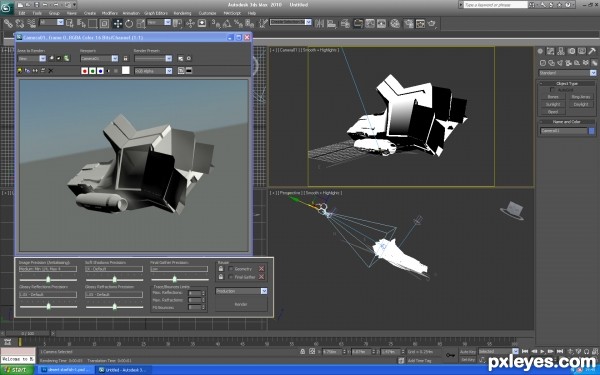Switch to the Motion command panel tab
The width and height of the screenshot is (600, 375).
coord(571,51)
